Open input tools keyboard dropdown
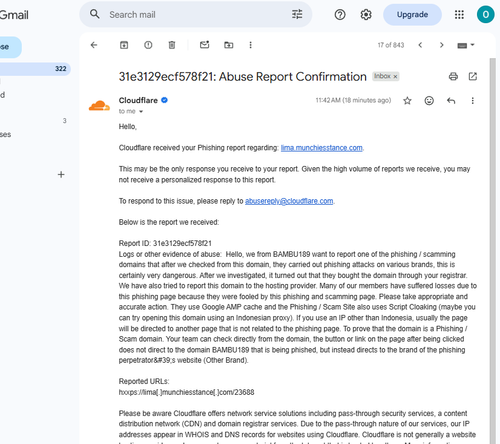The width and height of the screenshot is (500, 444). (x=466, y=45)
